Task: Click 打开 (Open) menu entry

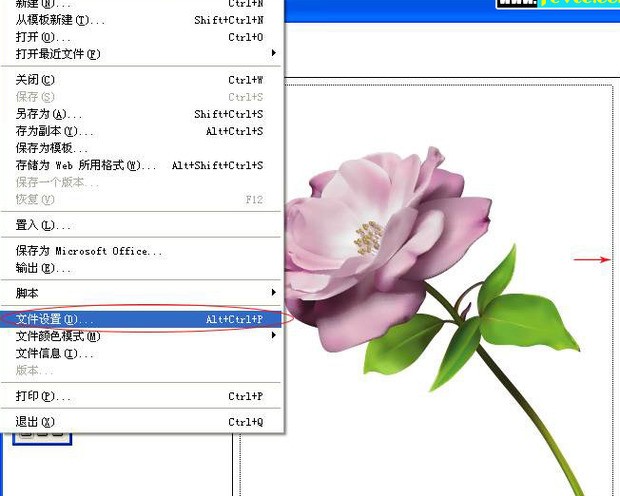Action: tap(36, 37)
